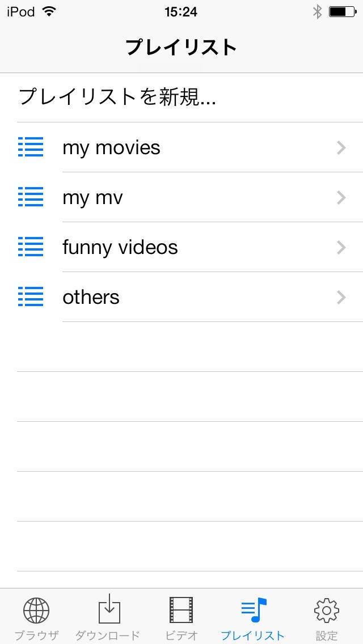
Task: Tap list icon beside others
Action: [31, 297]
